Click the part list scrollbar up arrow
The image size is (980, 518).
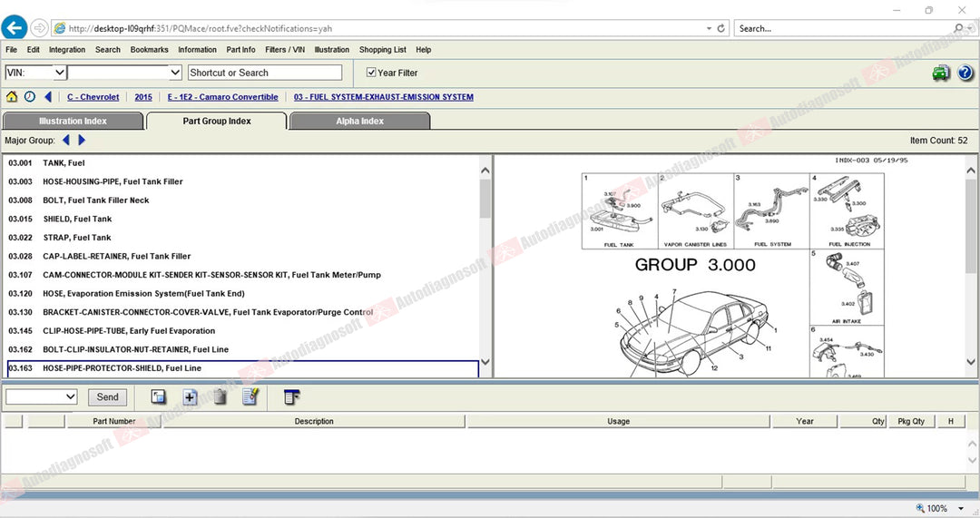[x=485, y=170]
